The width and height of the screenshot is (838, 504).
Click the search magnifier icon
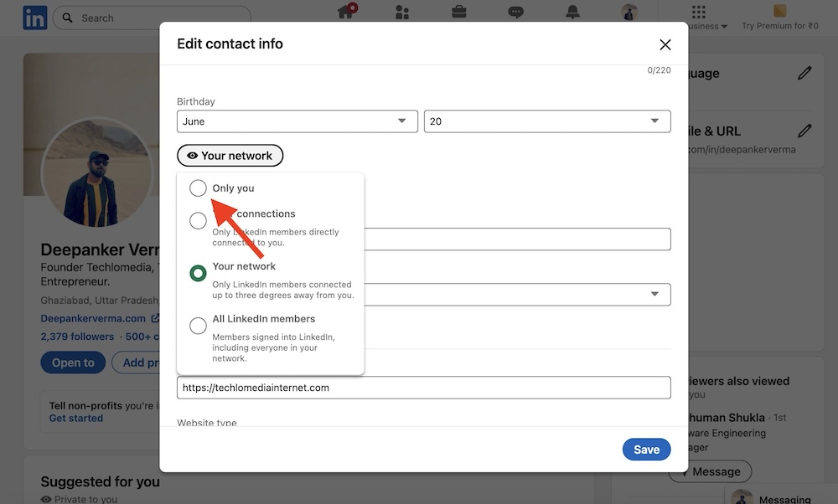pyautogui.click(x=67, y=18)
